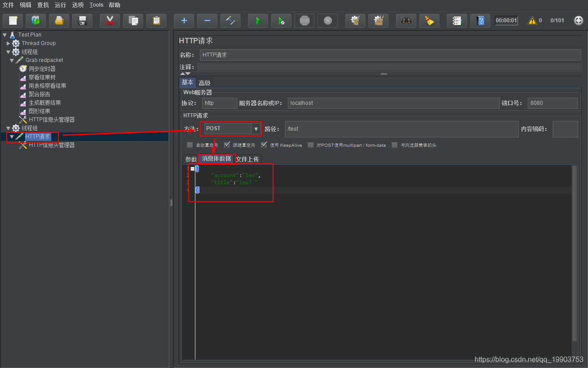Image resolution: width=588 pixels, height=368 pixels.
Task: Click the Cut scissors icon
Action: pos(110,21)
